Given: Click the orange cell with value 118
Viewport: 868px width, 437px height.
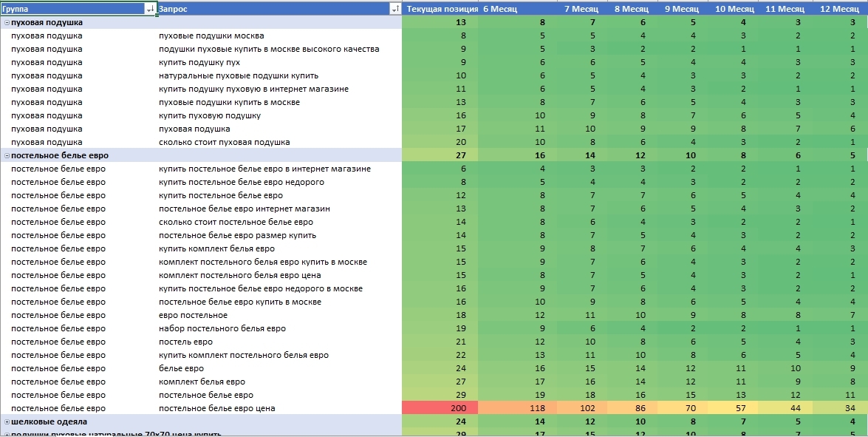Looking at the screenshot, I should coord(517,408).
